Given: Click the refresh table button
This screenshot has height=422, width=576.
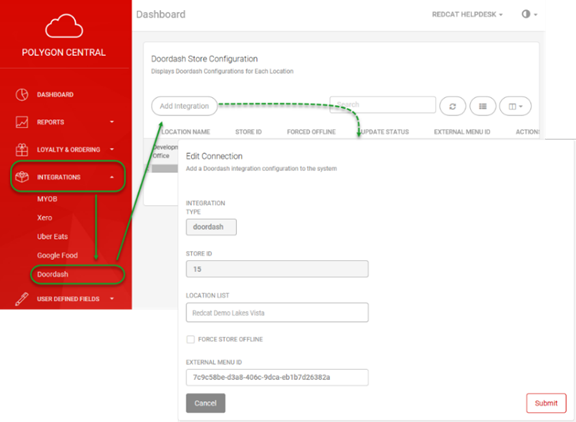Looking at the screenshot, I should click(453, 106).
